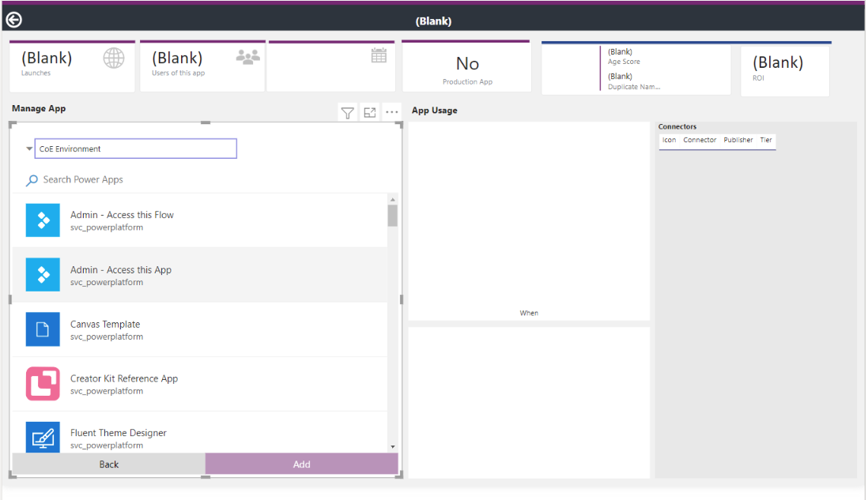Open more options ellipsis on Manage App
This screenshot has height=500, width=868.
391,112
